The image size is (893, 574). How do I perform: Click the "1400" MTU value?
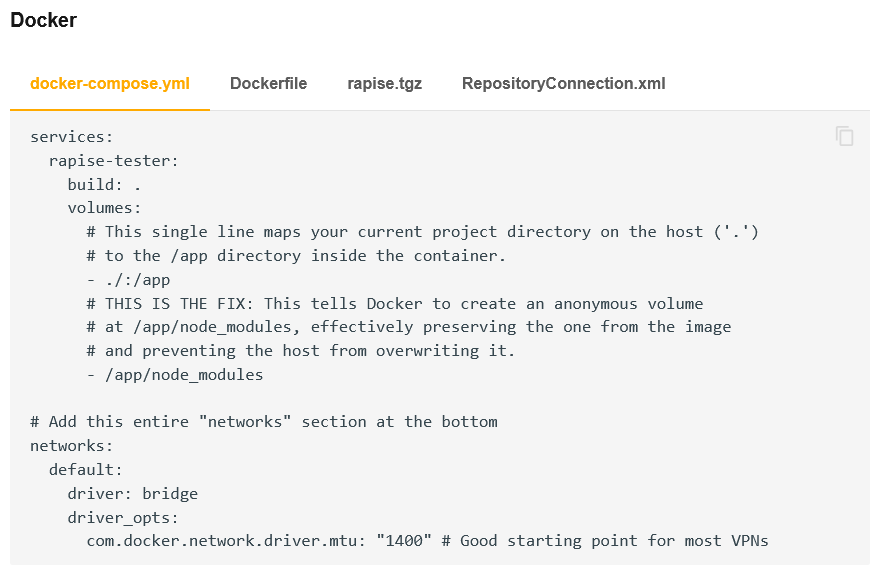pyautogui.click(x=403, y=541)
